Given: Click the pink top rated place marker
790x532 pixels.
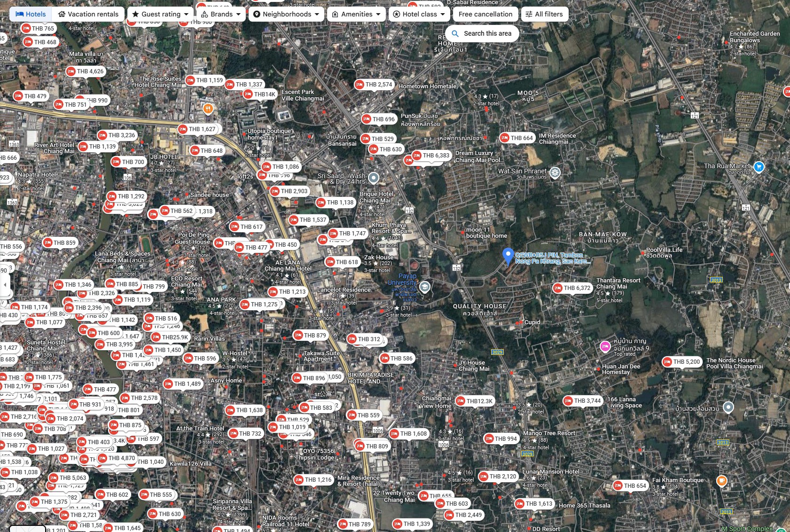Looking at the screenshot, I should 605,347.
